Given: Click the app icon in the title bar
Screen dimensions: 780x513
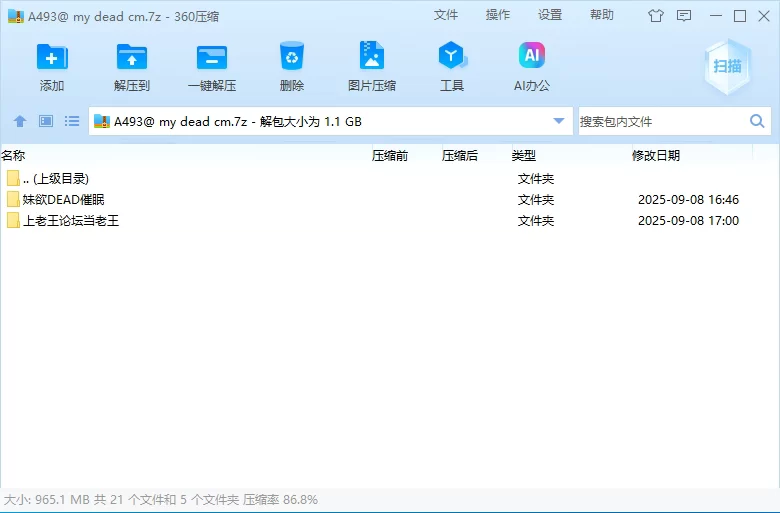Looking at the screenshot, I should (16, 16).
